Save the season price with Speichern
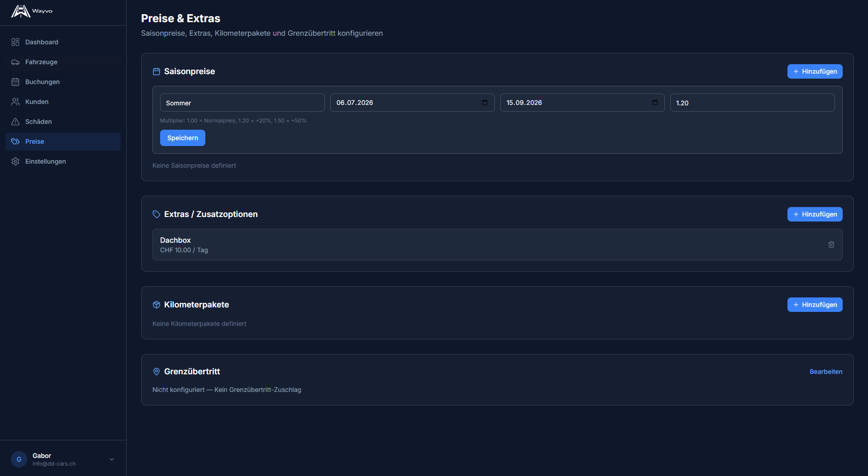 click(x=182, y=138)
